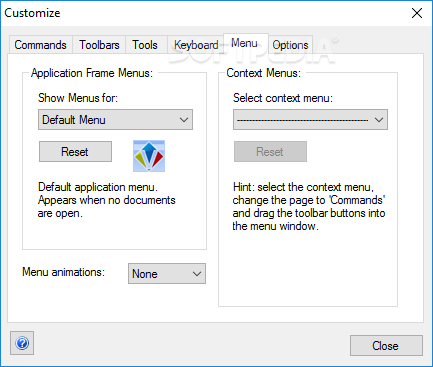Close the Customize dialog with Close button
Viewport: 433px width, 367px height.
[386, 346]
